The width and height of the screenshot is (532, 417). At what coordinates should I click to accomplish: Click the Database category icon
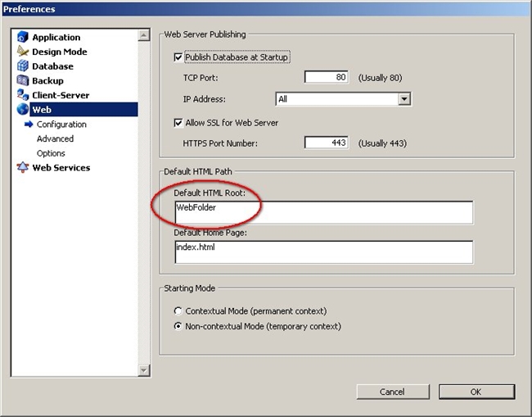(x=23, y=66)
